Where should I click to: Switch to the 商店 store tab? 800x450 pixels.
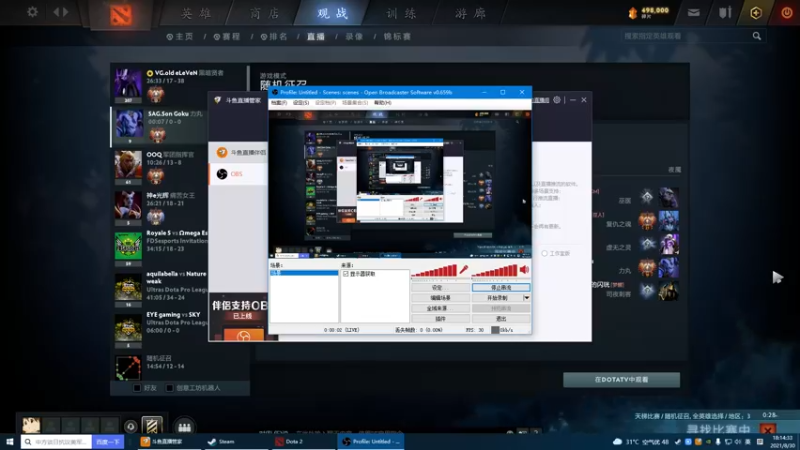(x=265, y=13)
